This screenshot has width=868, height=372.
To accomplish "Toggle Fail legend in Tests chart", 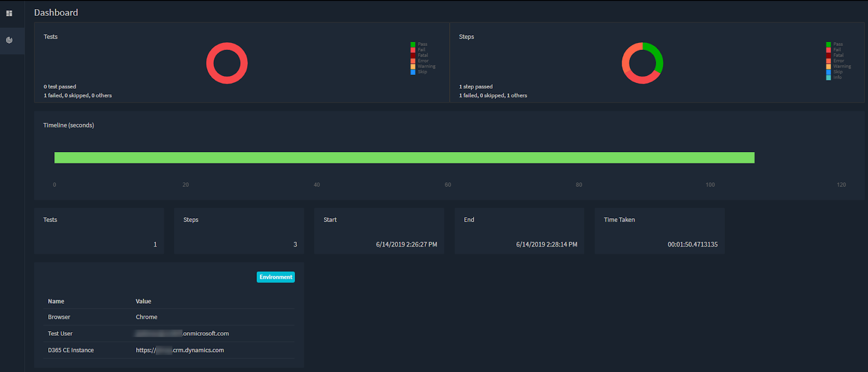I will pos(418,50).
